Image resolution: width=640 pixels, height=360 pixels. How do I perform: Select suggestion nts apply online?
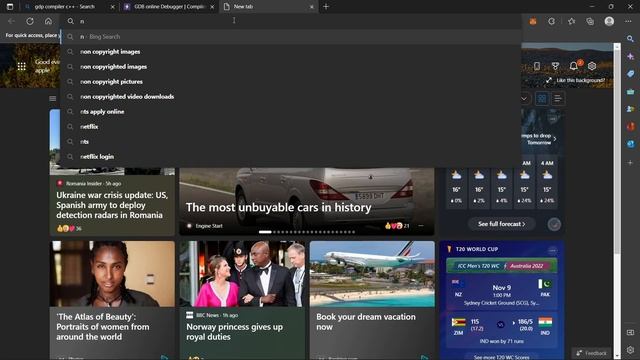[x=291, y=112]
